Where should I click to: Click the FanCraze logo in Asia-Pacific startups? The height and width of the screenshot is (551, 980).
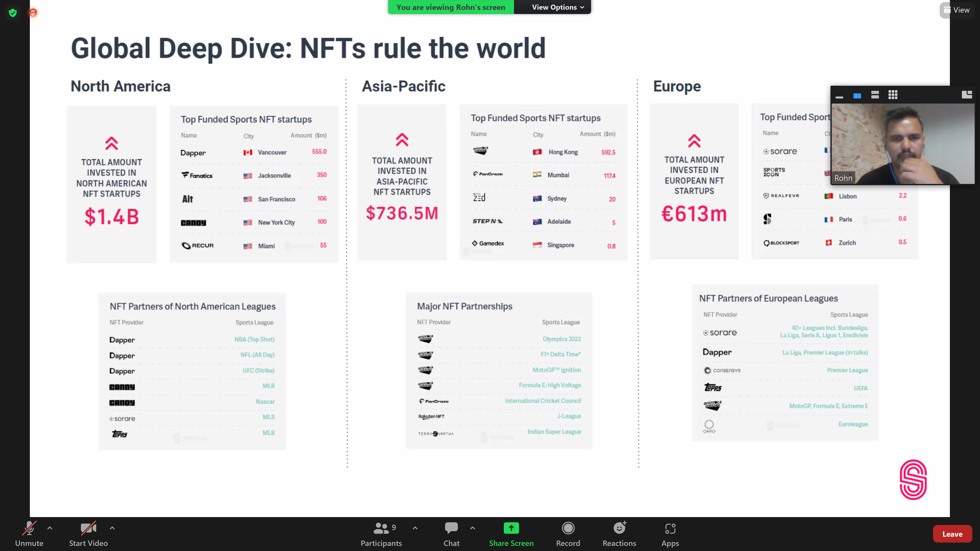488,174
